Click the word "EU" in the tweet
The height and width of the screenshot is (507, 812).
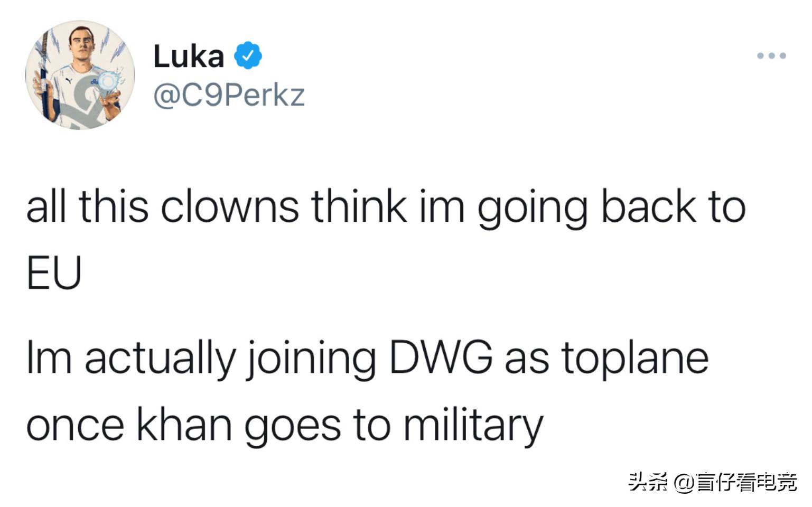54,273
